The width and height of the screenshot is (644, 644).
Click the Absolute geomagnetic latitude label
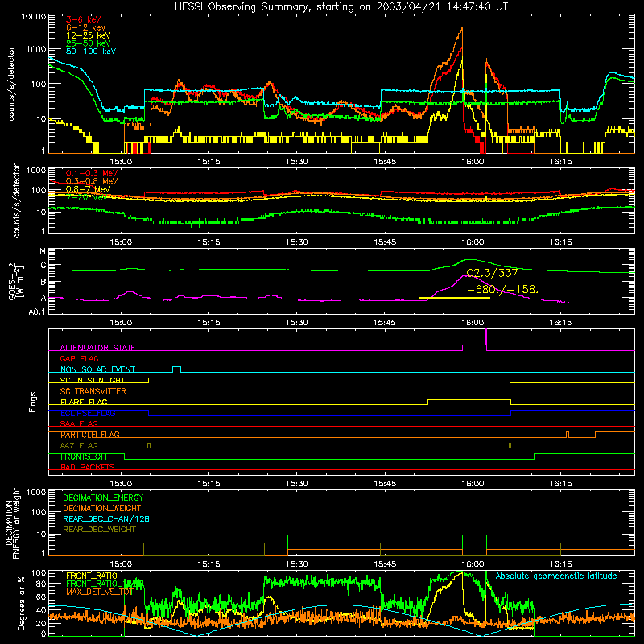556,576
